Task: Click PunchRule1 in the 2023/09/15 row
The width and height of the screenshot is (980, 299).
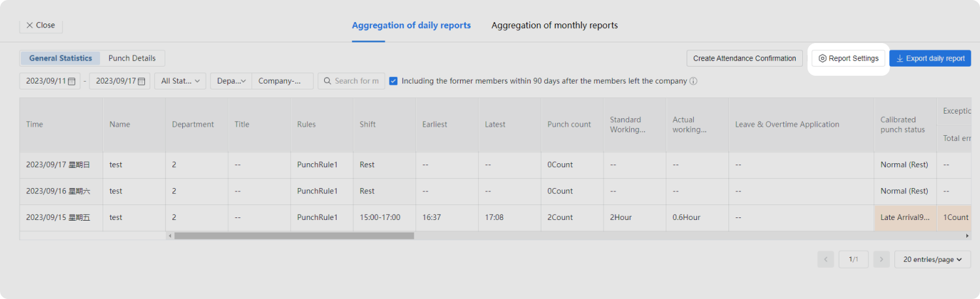Action: pyautogui.click(x=318, y=217)
